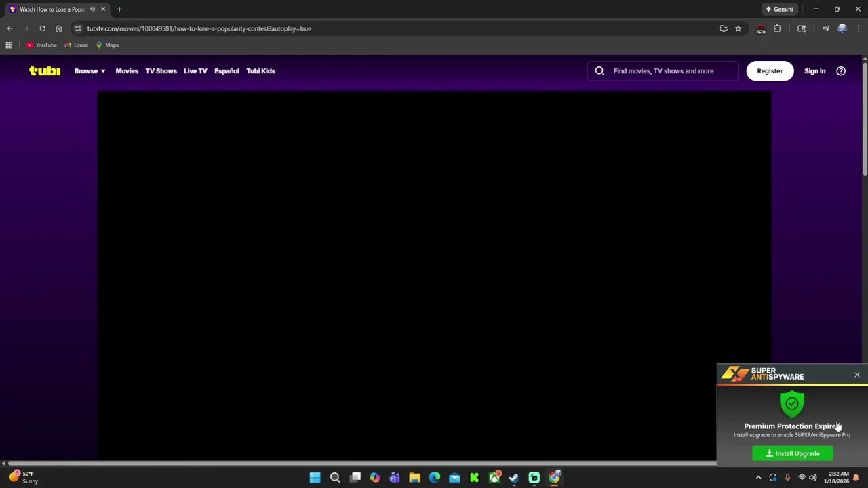Image resolution: width=868 pixels, height=488 pixels.
Task: Open Steam from taskbar
Action: (514, 478)
